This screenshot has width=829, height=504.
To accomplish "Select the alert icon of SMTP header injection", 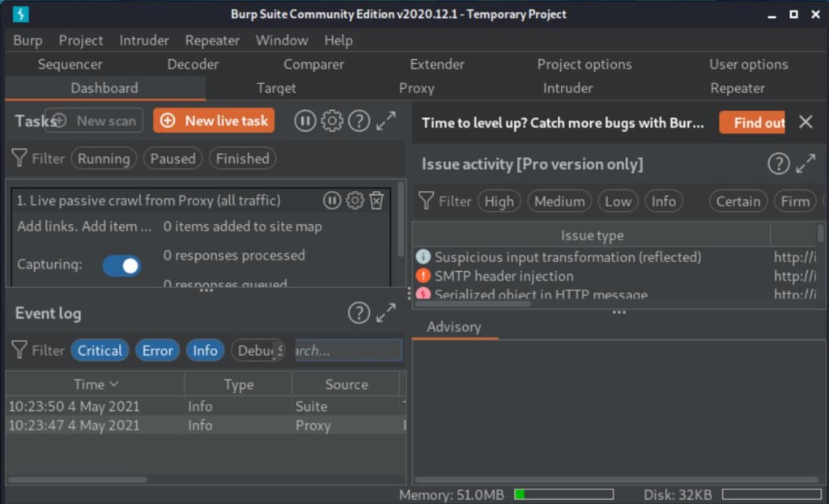I will pos(423,276).
